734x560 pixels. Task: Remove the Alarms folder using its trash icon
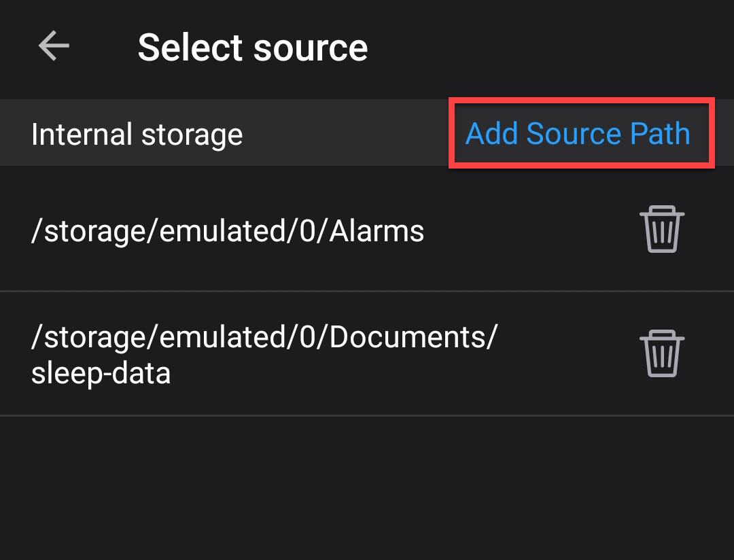pos(662,229)
